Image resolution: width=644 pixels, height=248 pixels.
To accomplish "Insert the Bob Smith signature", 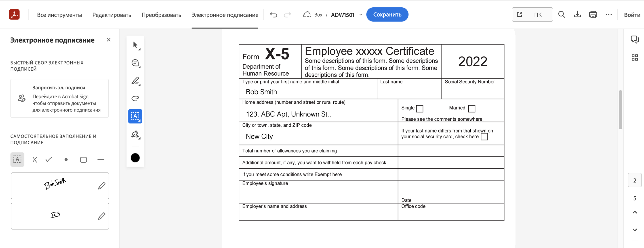I will coord(55,184).
